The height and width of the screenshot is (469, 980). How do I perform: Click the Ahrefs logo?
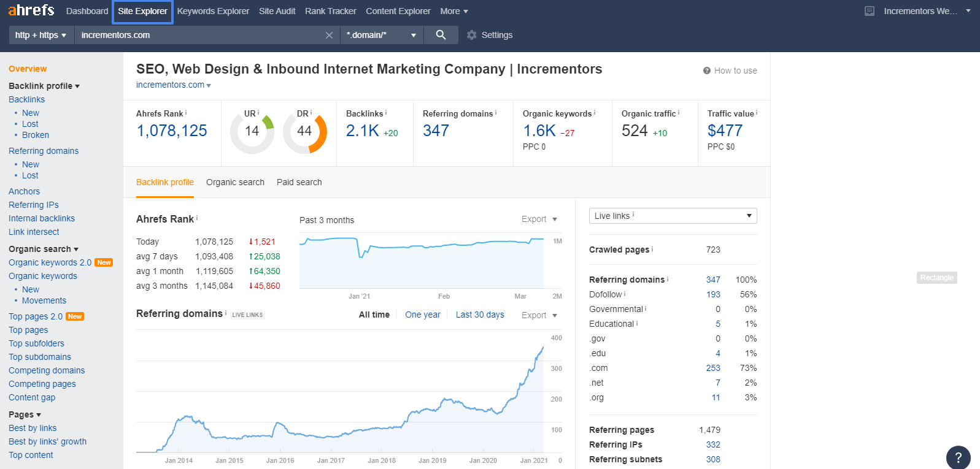point(31,10)
